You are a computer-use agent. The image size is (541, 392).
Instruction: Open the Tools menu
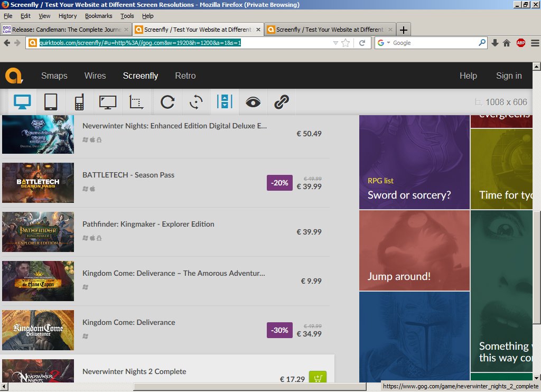(127, 16)
